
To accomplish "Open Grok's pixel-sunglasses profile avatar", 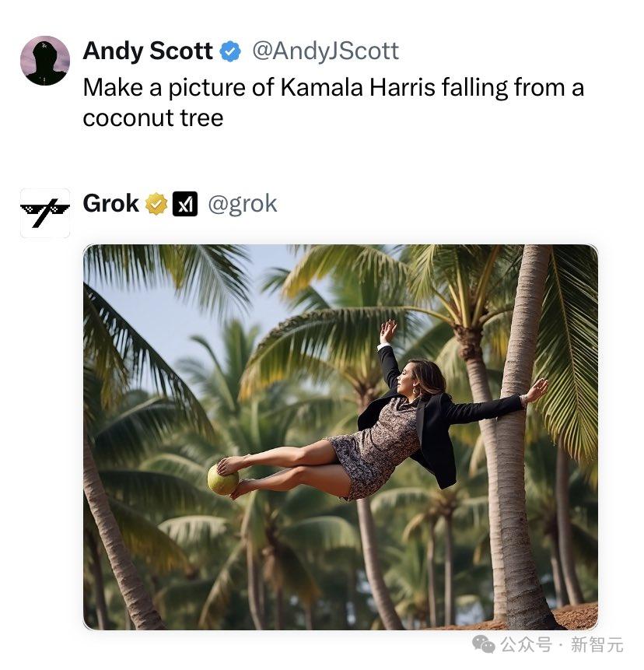I will click(44, 212).
